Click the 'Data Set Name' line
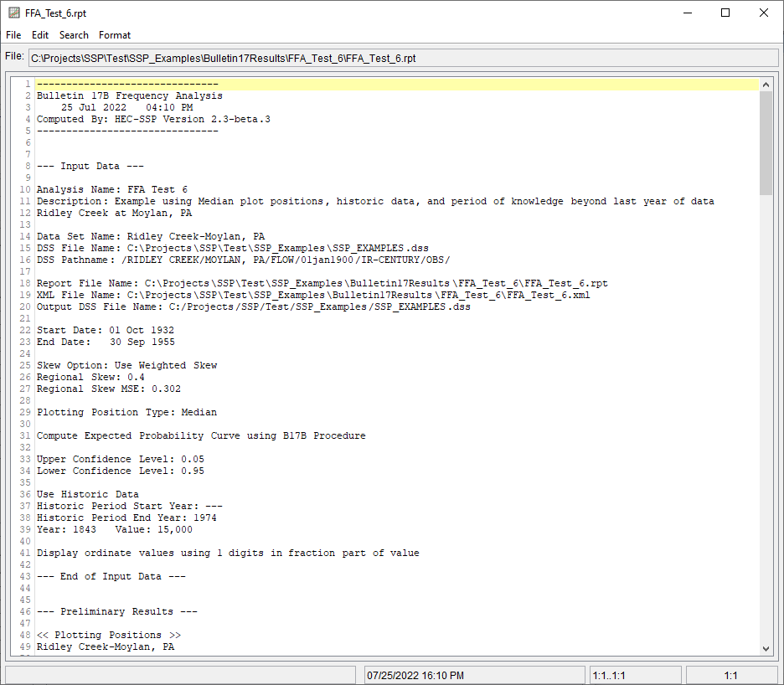Image resolution: width=784 pixels, height=685 pixels. tap(151, 236)
